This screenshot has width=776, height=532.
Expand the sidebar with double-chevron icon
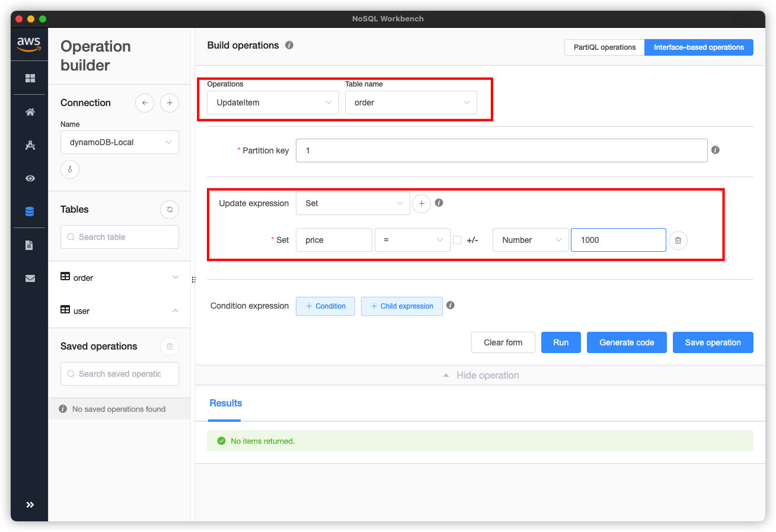tap(30, 505)
